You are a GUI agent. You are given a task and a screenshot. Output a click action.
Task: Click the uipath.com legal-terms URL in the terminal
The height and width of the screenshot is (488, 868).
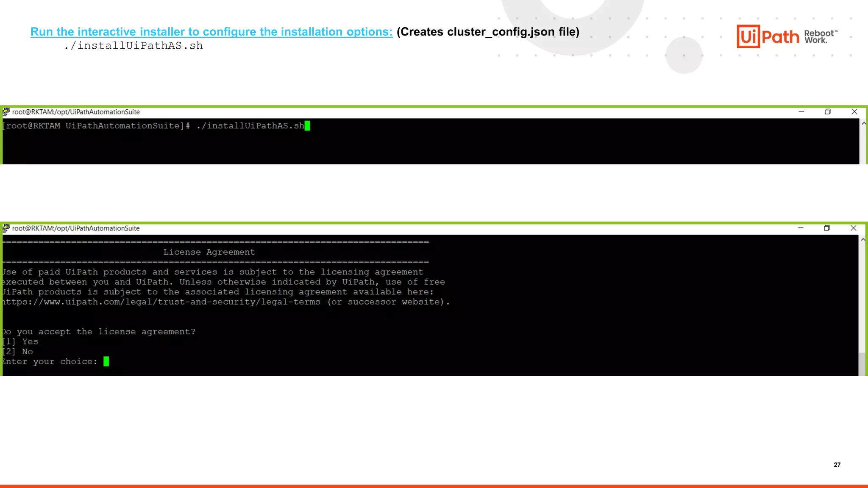(x=161, y=302)
